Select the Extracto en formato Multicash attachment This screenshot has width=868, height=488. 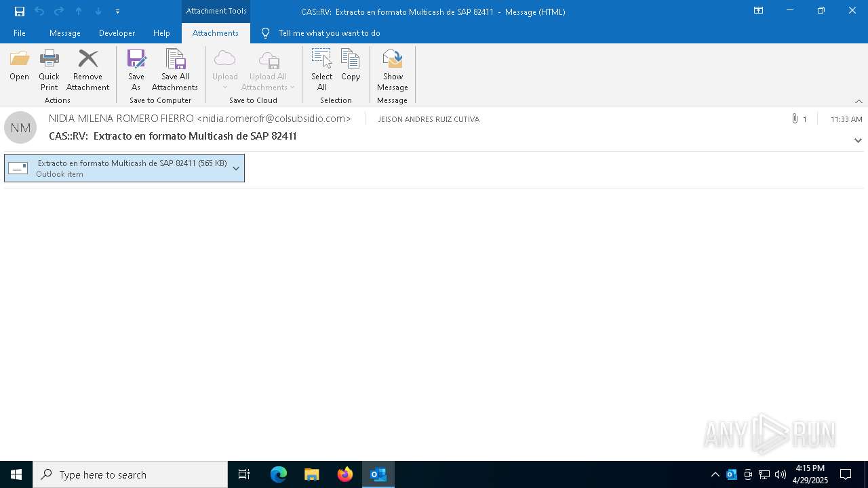pos(124,168)
